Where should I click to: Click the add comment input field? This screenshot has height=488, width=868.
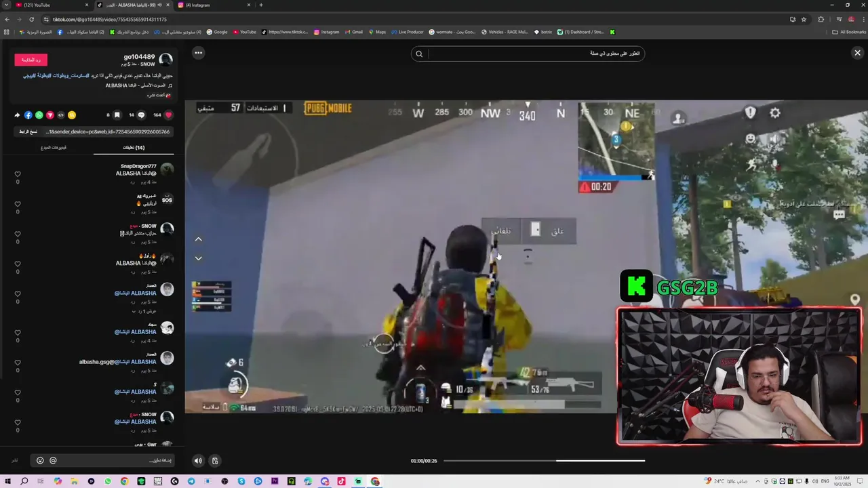click(x=102, y=460)
